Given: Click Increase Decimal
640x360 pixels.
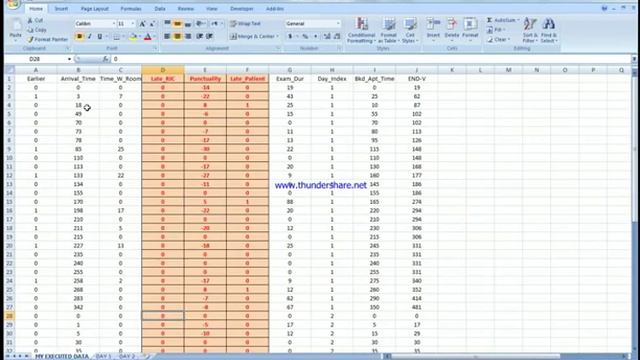Looking at the screenshot, I should [327, 37].
